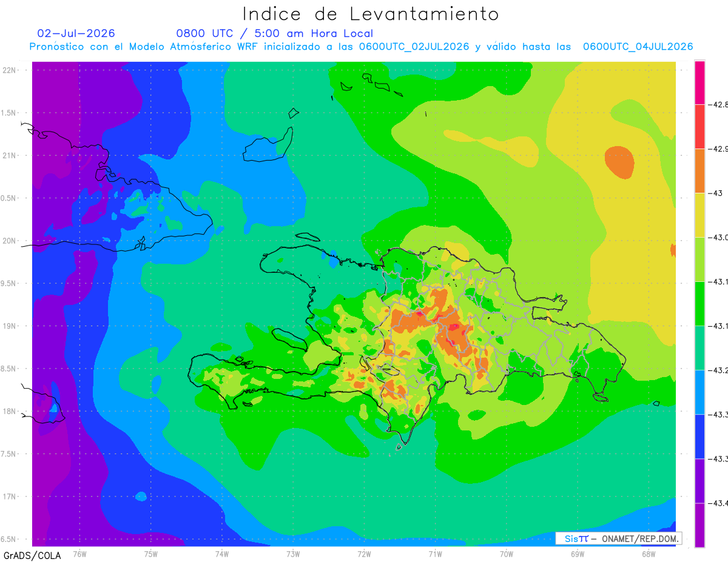Click the '18N' latitude label
The width and height of the screenshot is (728, 562).
(9, 411)
